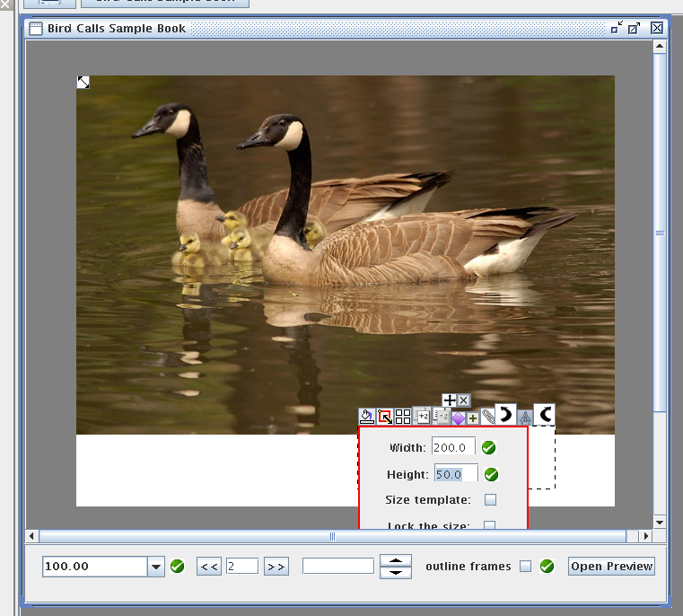Click the chain link icon
This screenshot has width=683, height=616.
coord(488,417)
